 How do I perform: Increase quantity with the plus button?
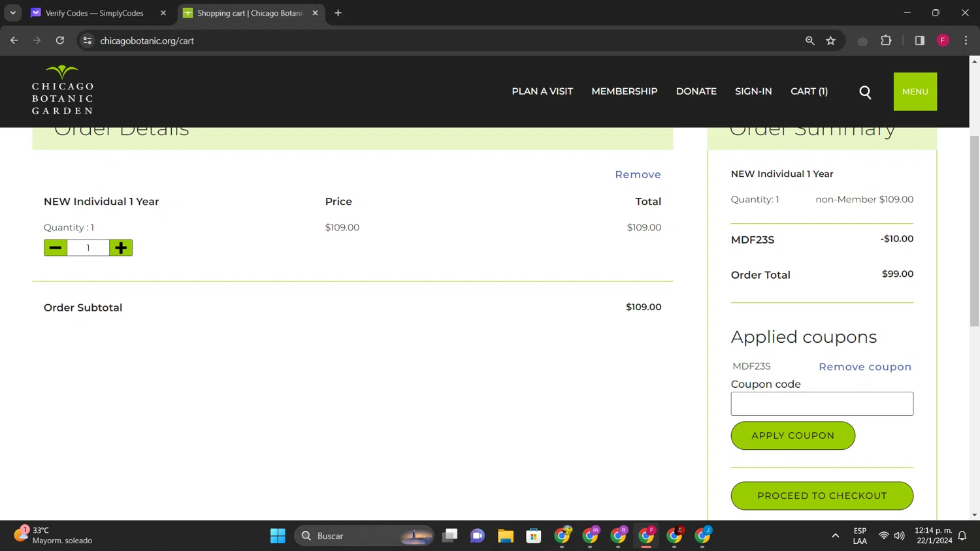coord(121,247)
